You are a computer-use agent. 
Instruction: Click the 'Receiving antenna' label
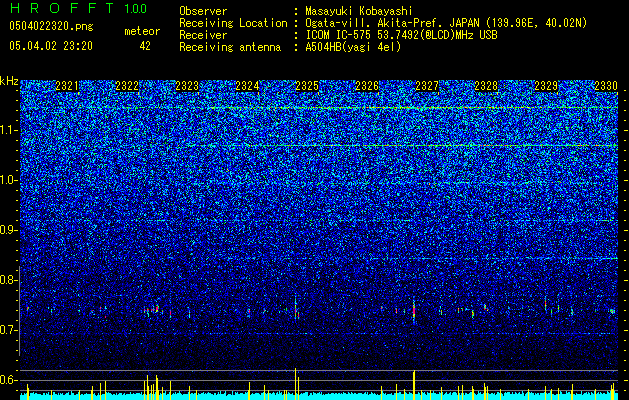230,47
